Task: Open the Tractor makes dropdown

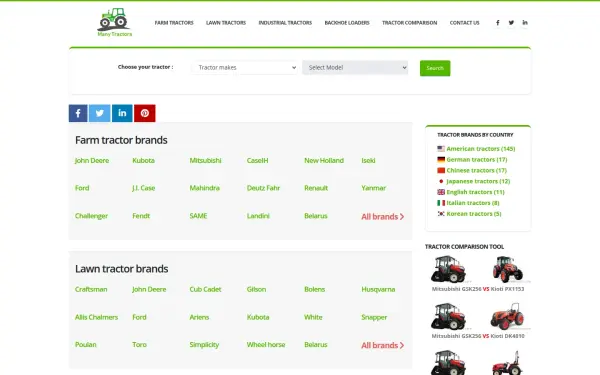Action: pyautogui.click(x=245, y=67)
